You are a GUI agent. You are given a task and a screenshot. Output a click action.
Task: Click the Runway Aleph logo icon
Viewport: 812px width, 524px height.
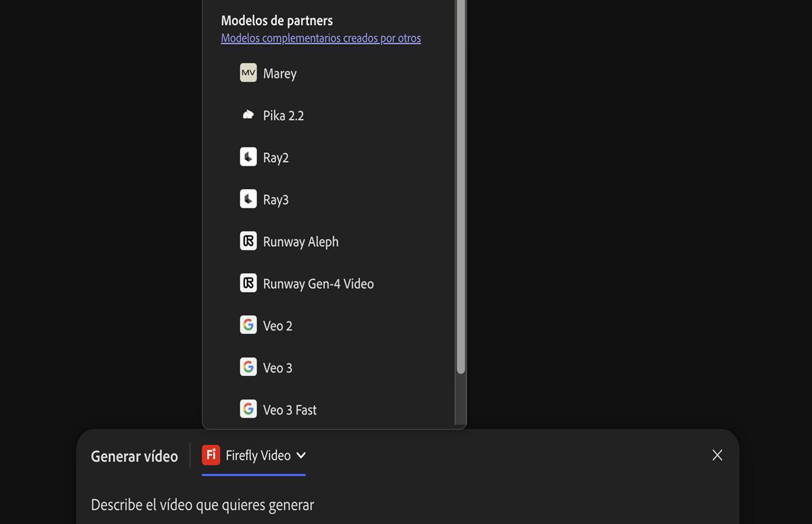click(248, 241)
